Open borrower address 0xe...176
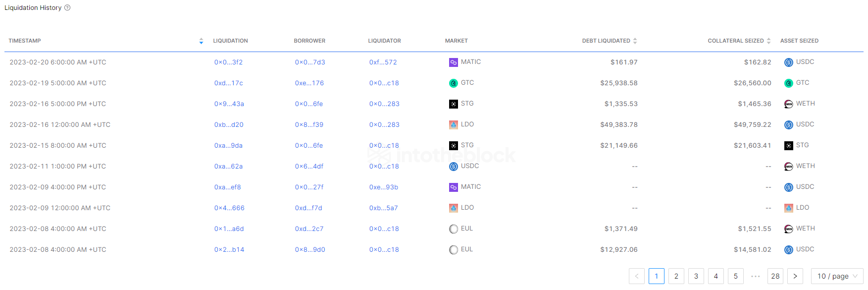This screenshot has width=868, height=290. (309, 83)
